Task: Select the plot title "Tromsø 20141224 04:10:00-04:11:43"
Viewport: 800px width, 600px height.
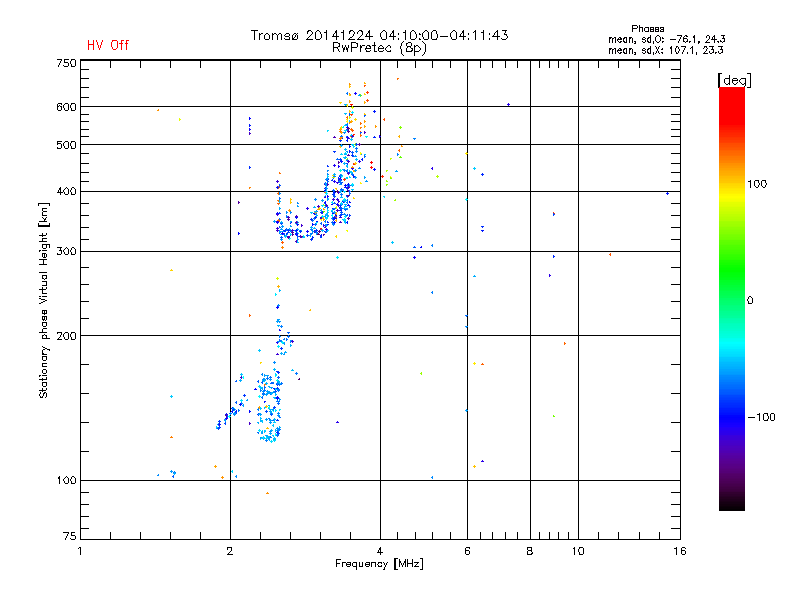Action: point(379,35)
